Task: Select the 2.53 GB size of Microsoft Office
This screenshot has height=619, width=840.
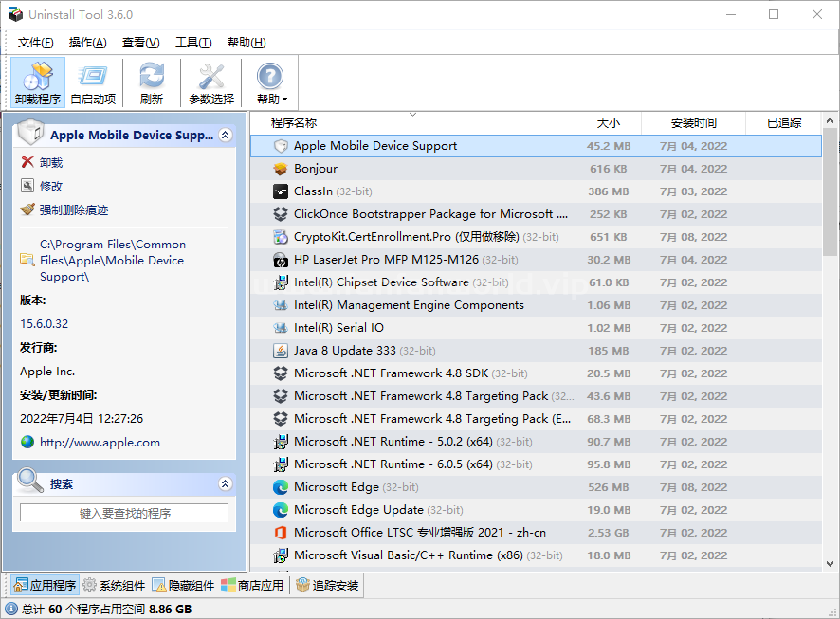Action: pos(609,533)
